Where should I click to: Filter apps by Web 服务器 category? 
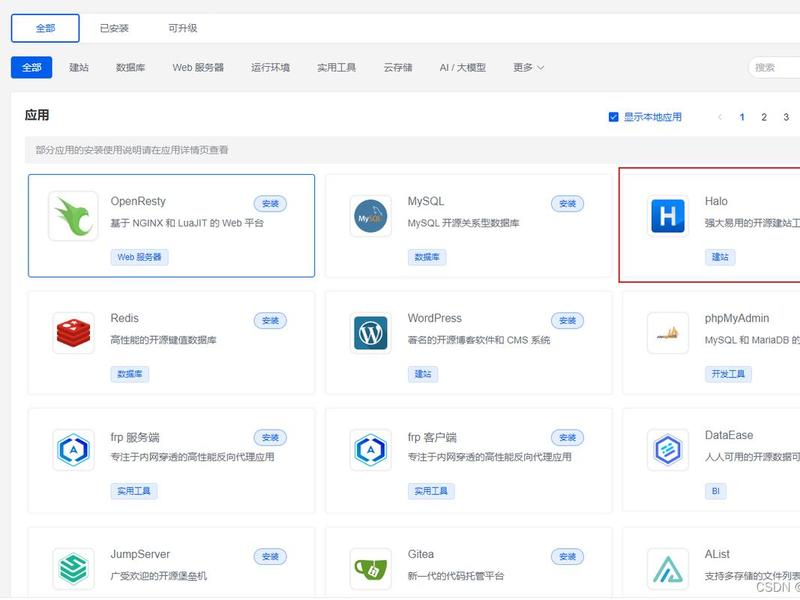coord(198,67)
